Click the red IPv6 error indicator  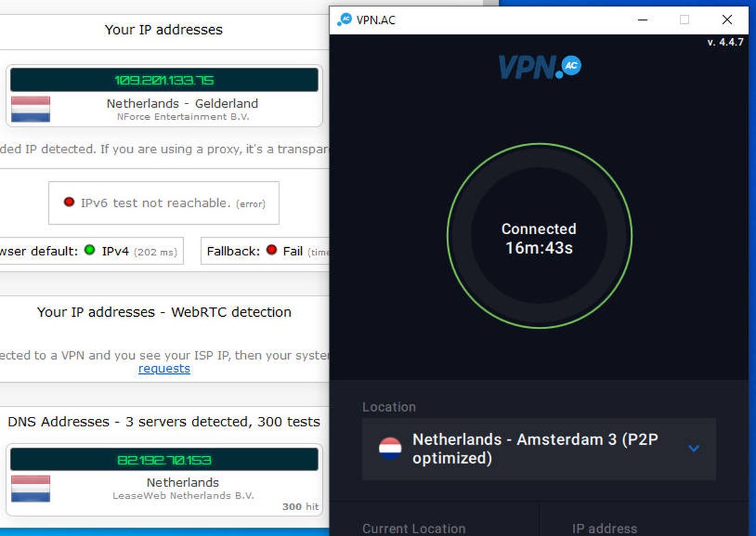point(69,202)
